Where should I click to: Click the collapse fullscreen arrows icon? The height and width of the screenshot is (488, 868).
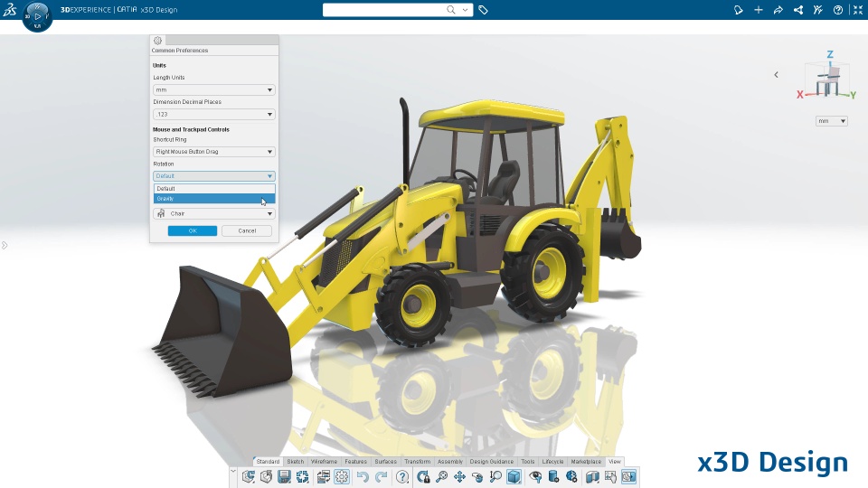point(858,10)
